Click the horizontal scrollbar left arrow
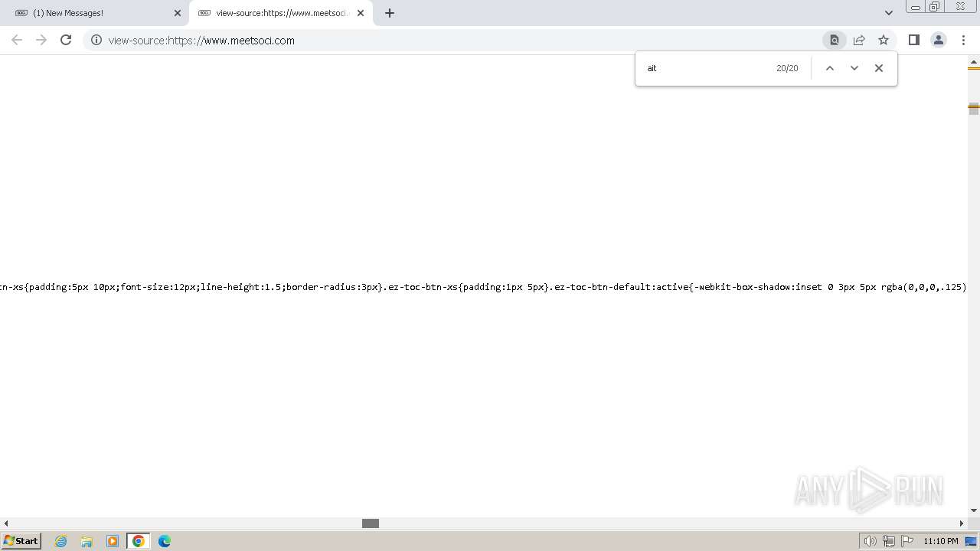Screen dimensions: 980x551 tap(6, 523)
